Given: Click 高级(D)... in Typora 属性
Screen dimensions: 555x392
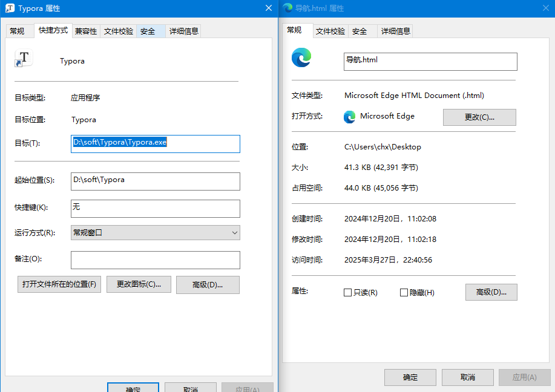Looking at the screenshot, I should point(208,285).
